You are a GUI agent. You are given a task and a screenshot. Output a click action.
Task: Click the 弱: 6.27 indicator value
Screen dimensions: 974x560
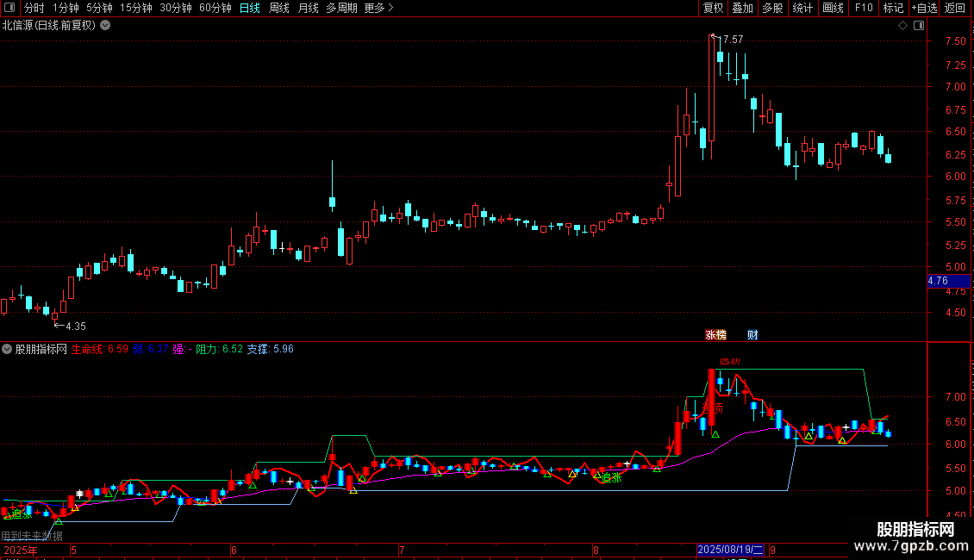pyautogui.click(x=150, y=349)
